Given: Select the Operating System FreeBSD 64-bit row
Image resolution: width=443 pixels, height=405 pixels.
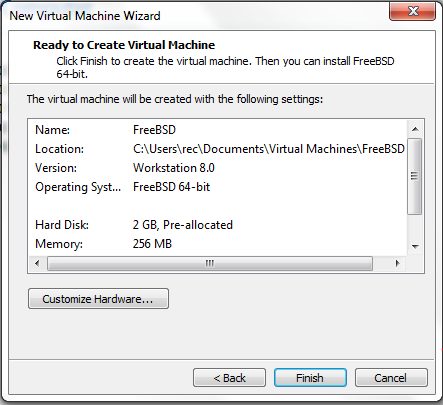Looking at the screenshot, I should coord(218,187).
